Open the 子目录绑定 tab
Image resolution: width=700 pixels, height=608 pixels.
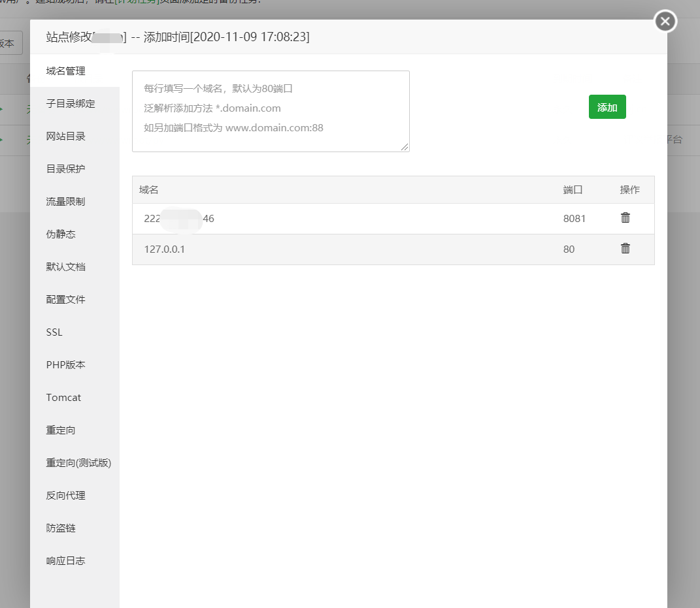click(75, 103)
